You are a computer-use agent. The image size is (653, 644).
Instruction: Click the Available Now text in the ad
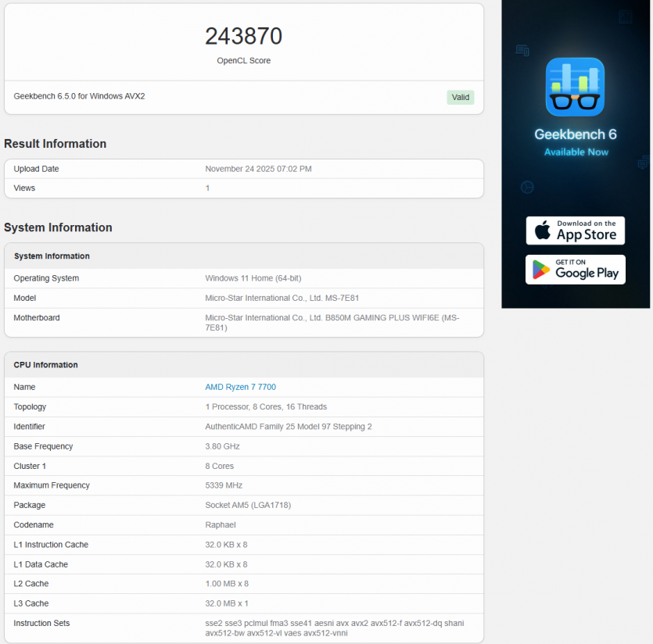point(576,152)
